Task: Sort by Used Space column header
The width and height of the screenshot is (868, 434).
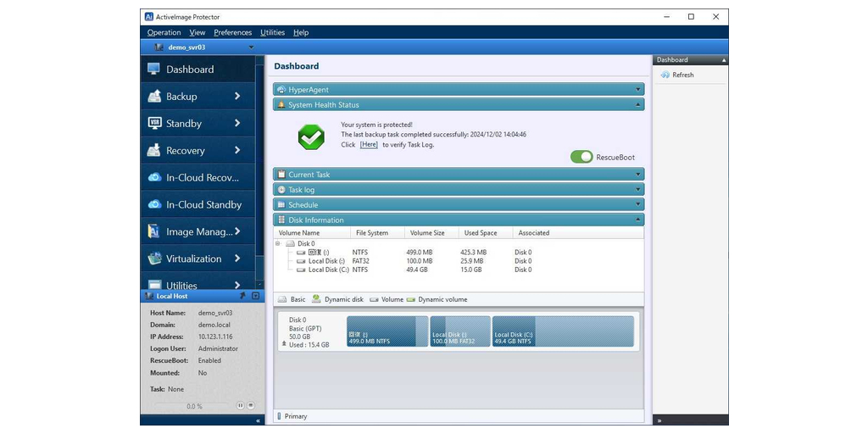Action: (486, 233)
